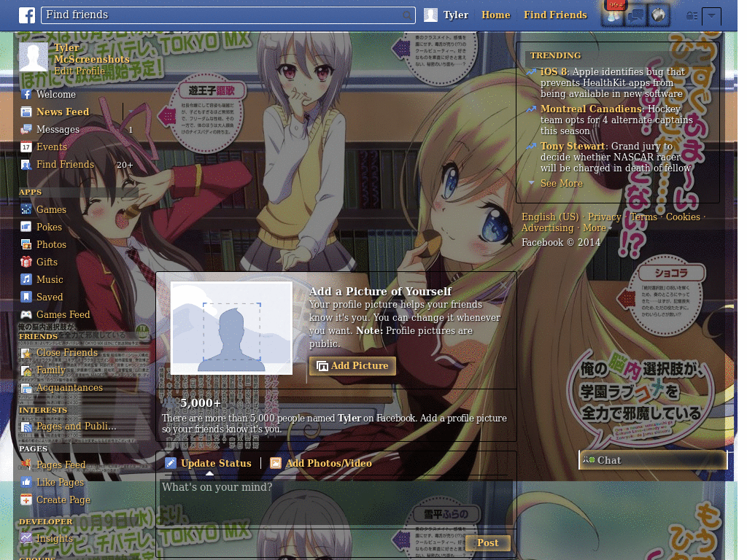Open Find Friends in top bar

(x=555, y=15)
